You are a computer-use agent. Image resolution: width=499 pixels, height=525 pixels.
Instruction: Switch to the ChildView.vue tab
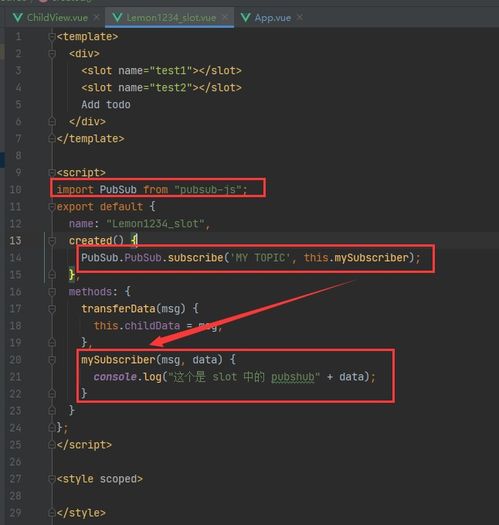(57, 18)
